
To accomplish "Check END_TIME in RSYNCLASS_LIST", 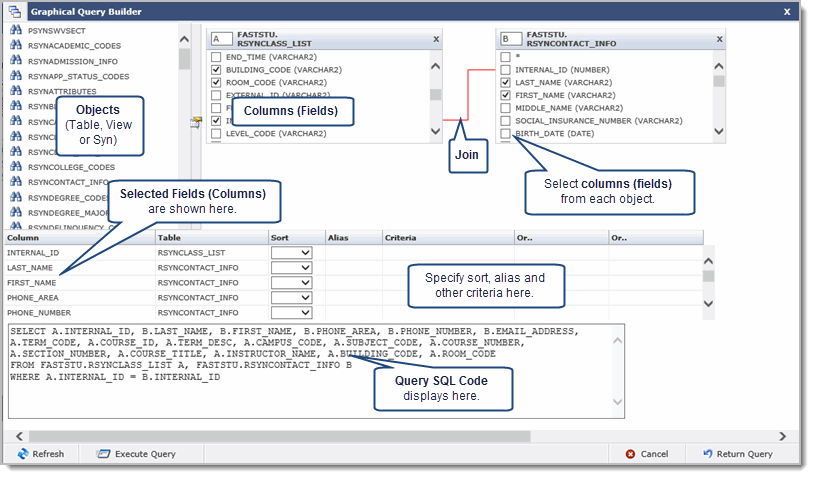I will (x=216, y=57).
